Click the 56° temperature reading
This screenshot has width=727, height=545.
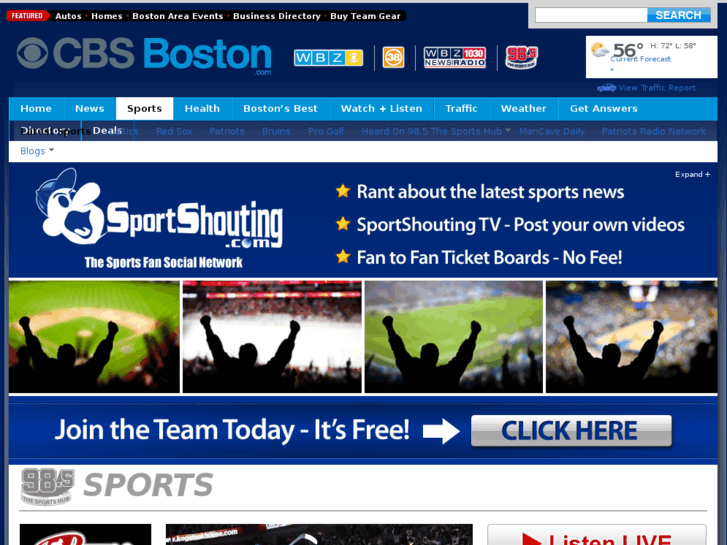[628, 50]
